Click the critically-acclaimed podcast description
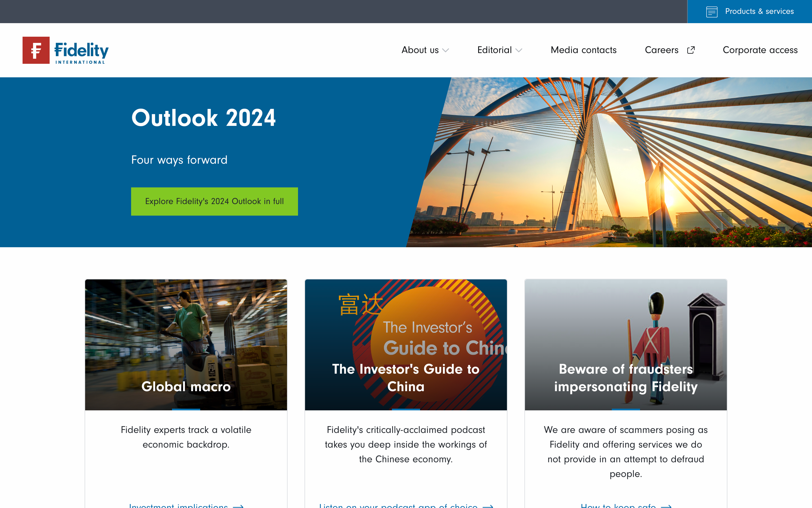The width and height of the screenshot is (812, 508). tap(406, 444)
